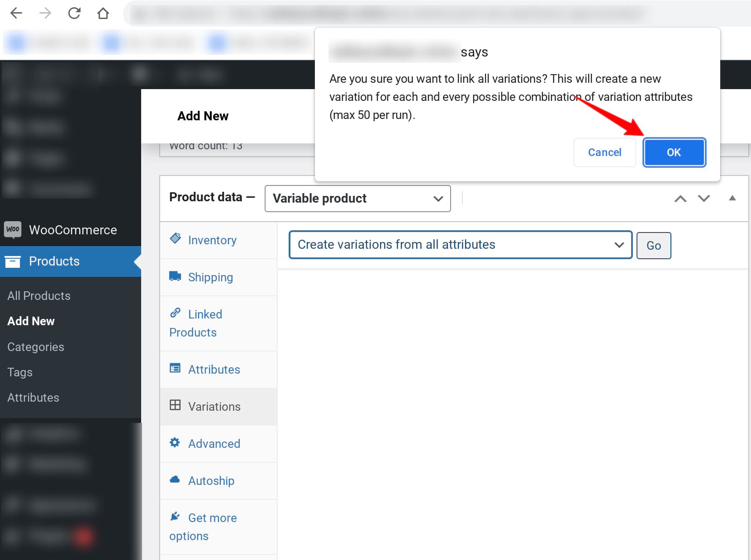Click the Products archive icon in sidebar

click(x=13, y=261)
